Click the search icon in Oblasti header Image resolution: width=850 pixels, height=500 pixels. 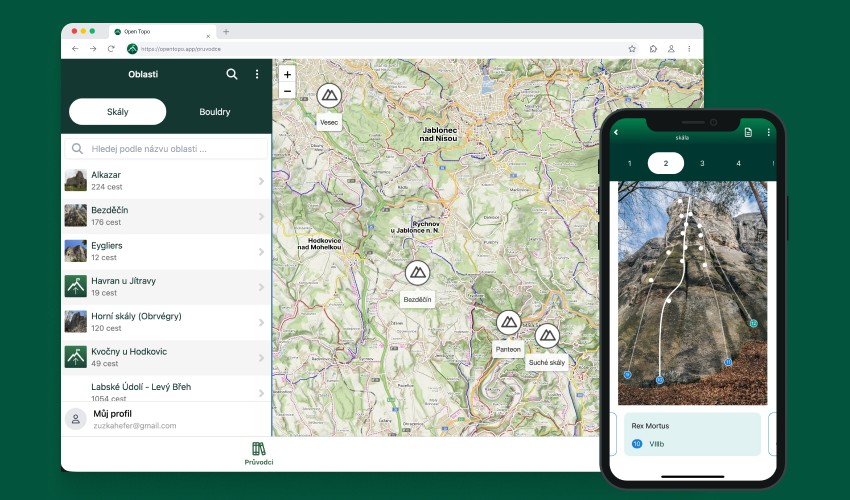(x=232, y=74)
